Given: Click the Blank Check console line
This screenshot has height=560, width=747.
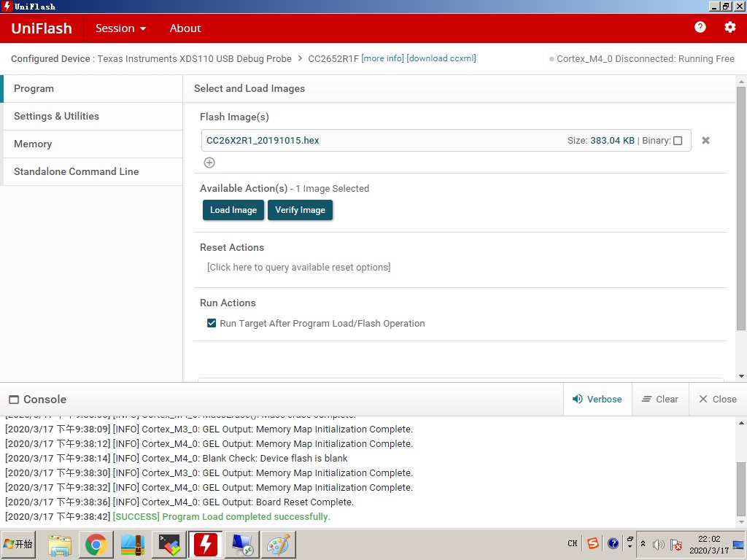Looking at the screenshot, I should coord(177,458).
